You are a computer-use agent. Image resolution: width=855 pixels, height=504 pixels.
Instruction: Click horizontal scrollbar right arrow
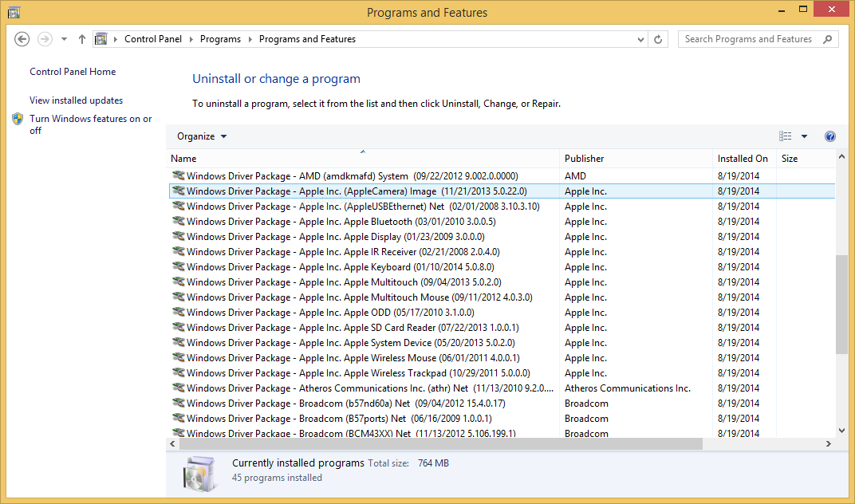click(x=828, y=444)
